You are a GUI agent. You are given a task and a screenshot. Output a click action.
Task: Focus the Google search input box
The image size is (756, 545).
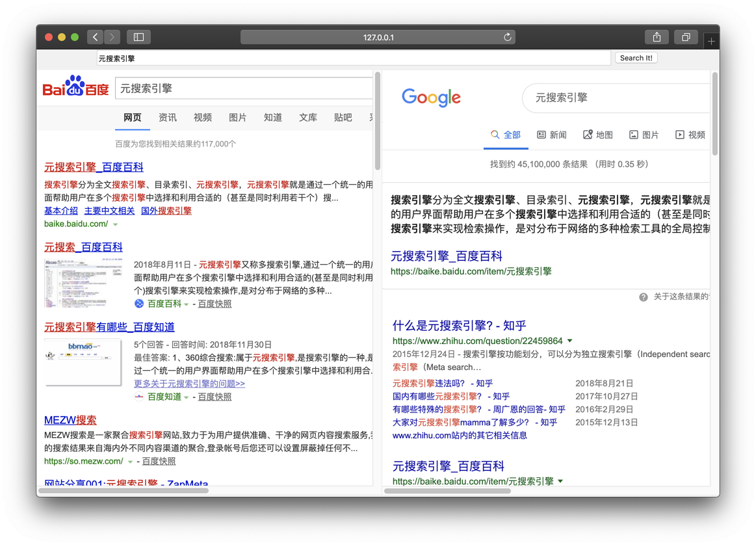tap(616, 98)
